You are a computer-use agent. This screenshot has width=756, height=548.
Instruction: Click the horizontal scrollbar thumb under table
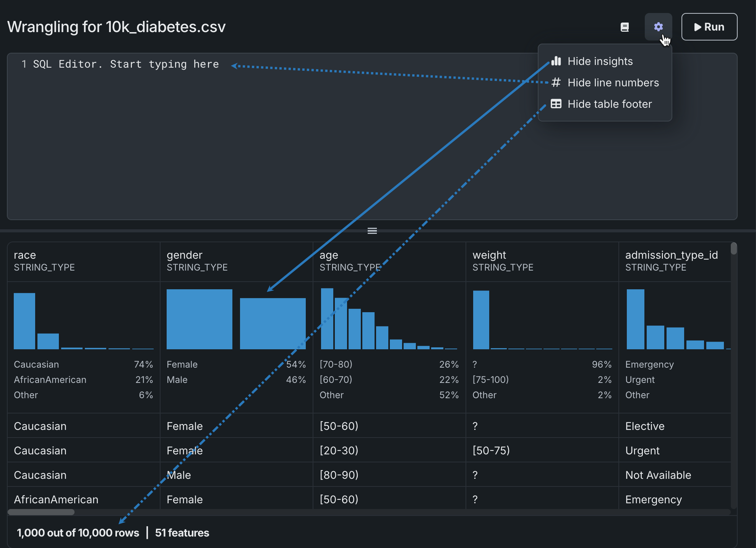pyautogui.click(x=41, y=512)
